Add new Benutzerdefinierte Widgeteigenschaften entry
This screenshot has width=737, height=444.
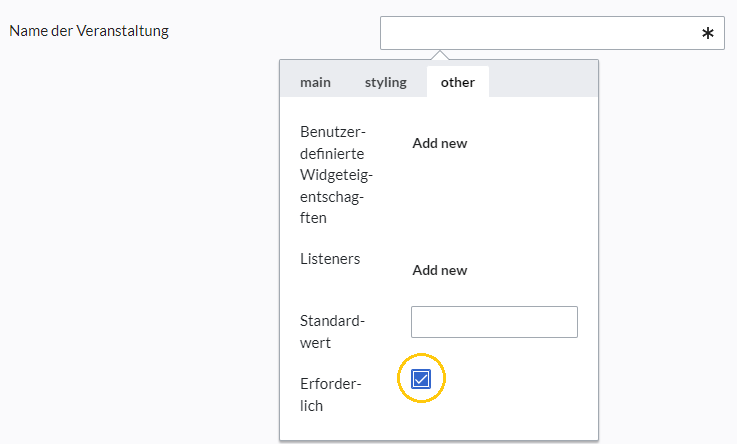(439, 143)
